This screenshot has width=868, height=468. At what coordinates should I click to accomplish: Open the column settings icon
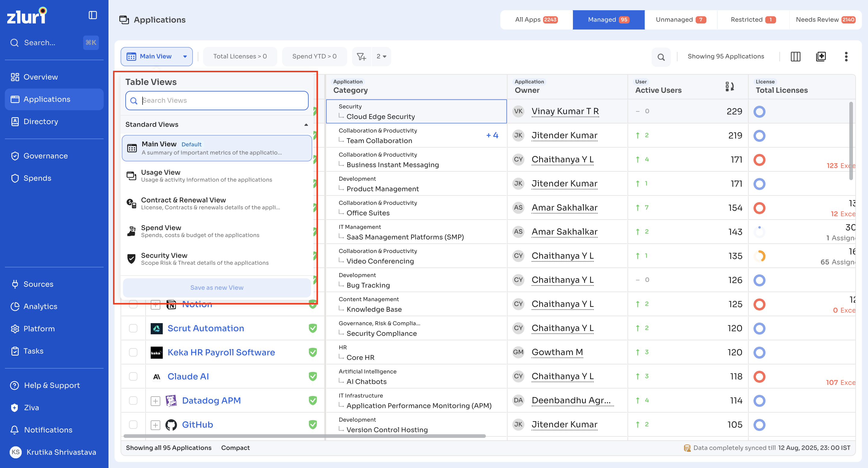(796, 57)
